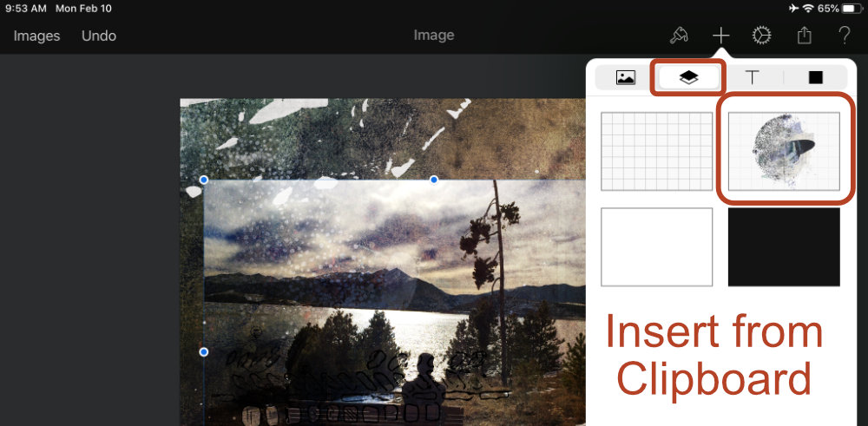Insert a white color layer
The height and width of the screenshot is (426, 868).
tap(656, 247)
